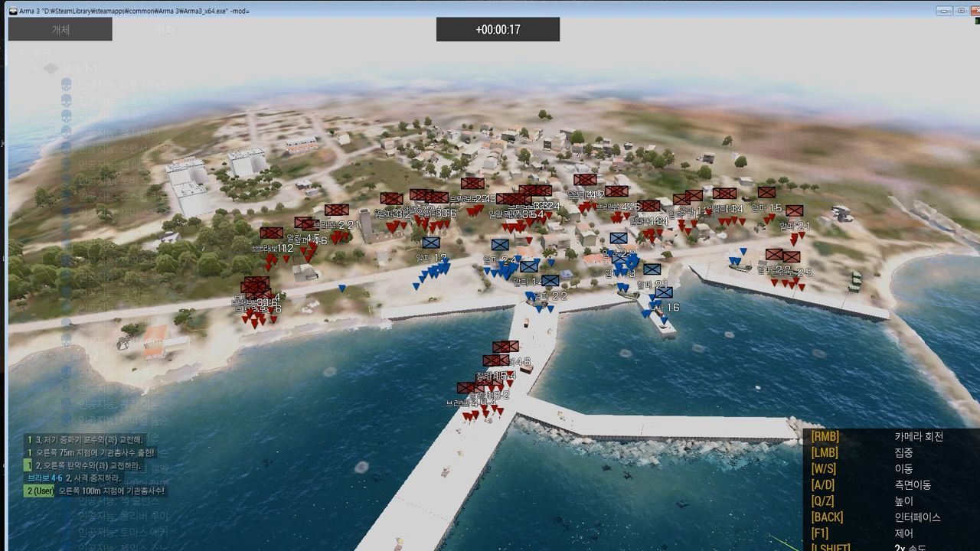Select the blue 알파 2-2 marker near the pier

click(550, 281)
